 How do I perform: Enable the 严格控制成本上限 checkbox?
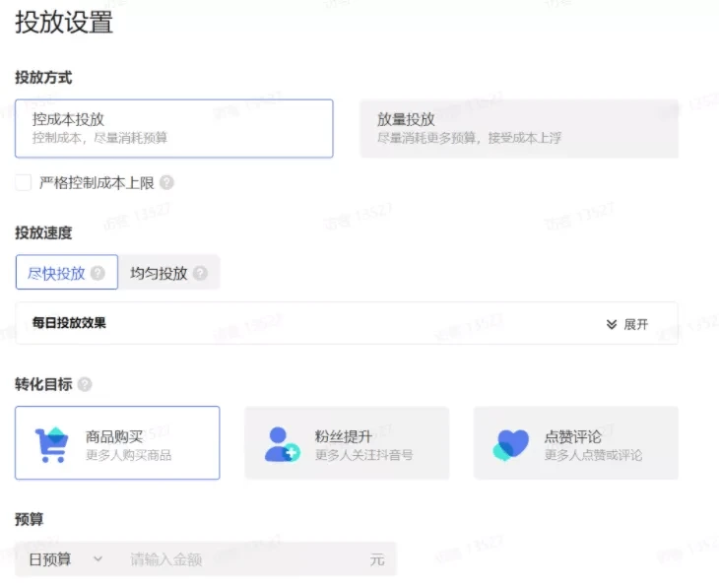tap(24, 183)
